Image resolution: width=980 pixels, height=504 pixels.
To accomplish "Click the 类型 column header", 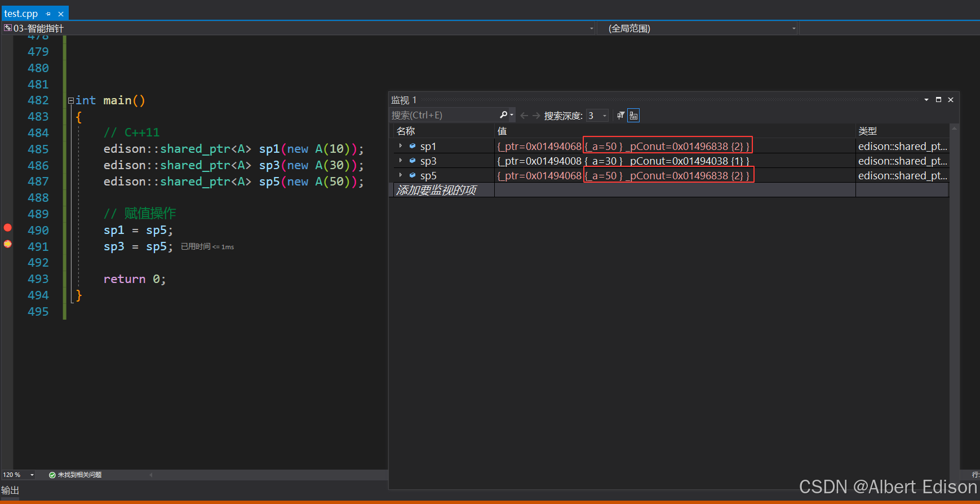I will 902,131.
